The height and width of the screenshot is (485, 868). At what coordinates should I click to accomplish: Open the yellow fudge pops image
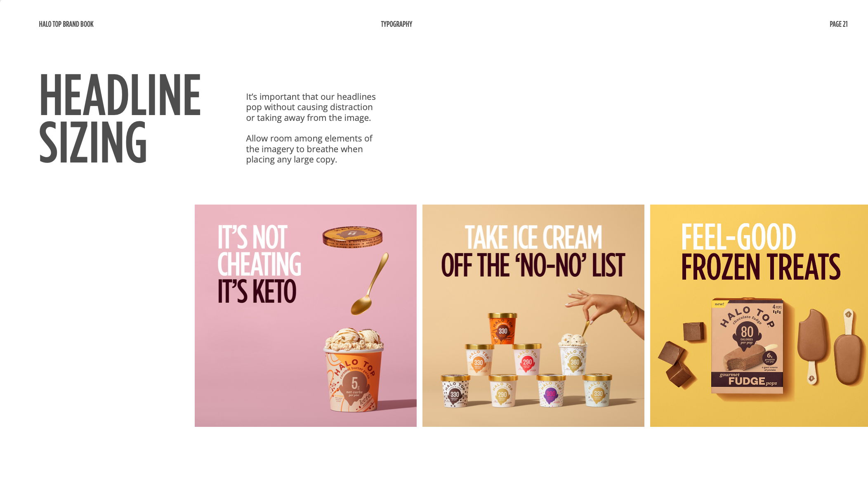click(759, 315)
